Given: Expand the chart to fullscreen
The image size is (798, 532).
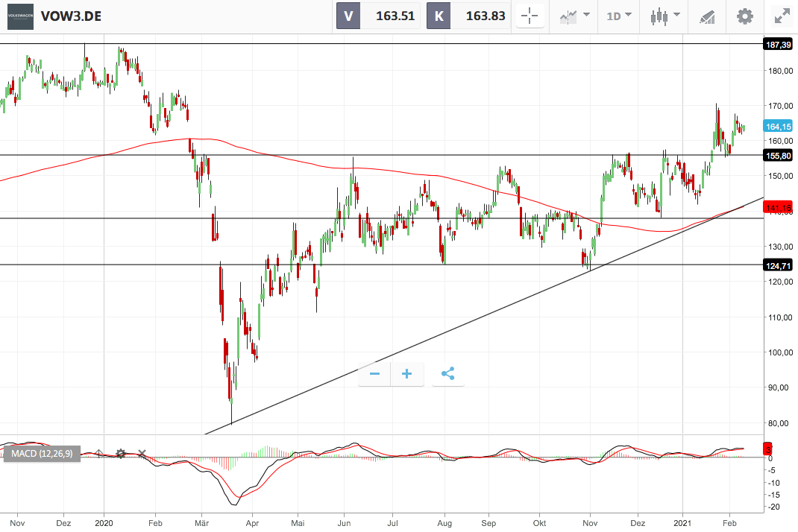Looking at the screenshot, I should [782, 16].
